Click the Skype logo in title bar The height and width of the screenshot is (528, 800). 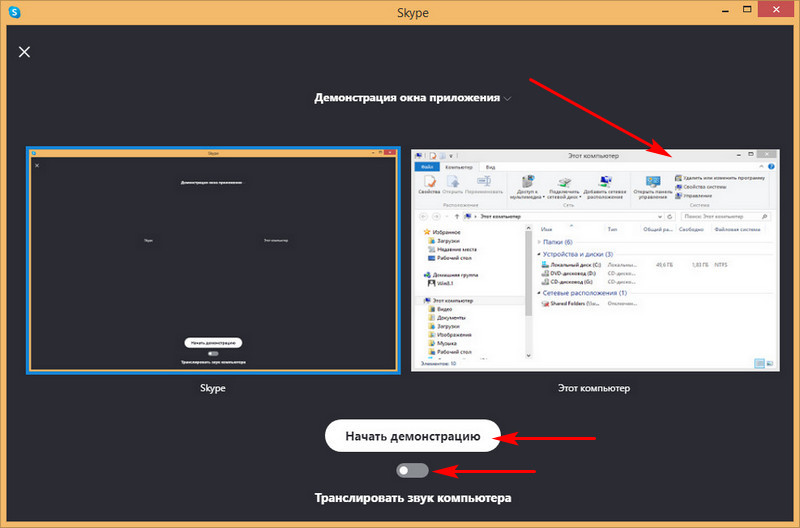[x=15, y=11]
